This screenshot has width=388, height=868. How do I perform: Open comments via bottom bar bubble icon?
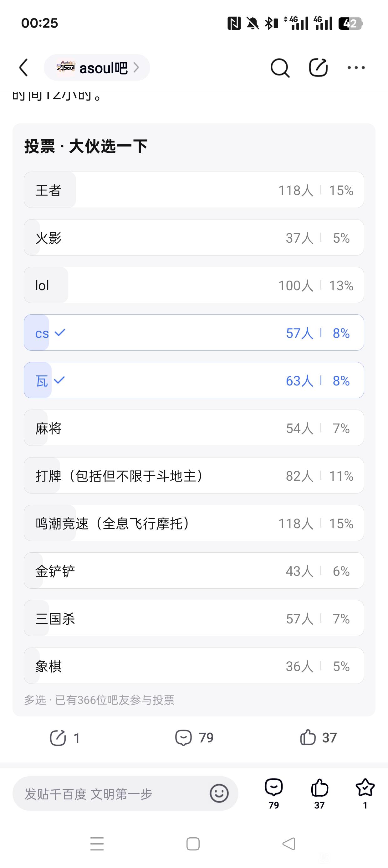pos(273,788)
